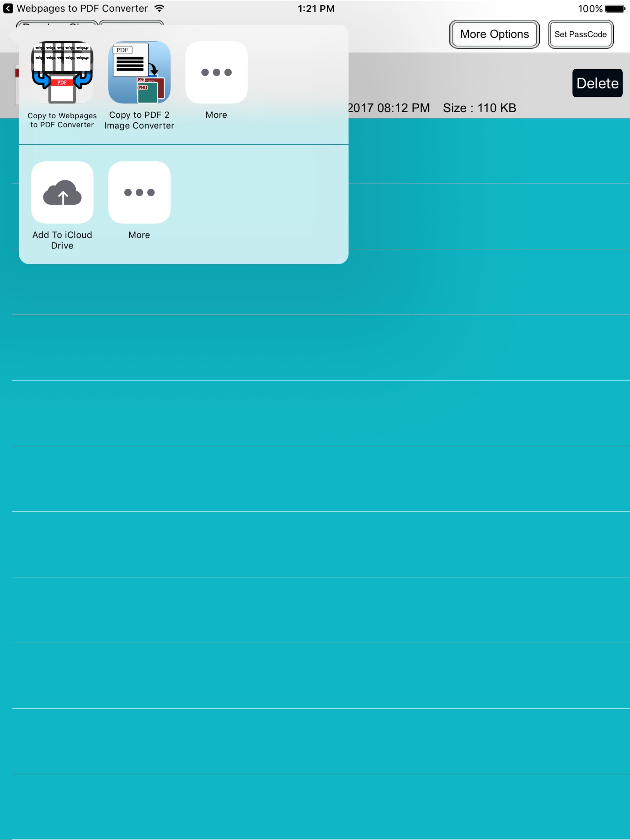Click the 'Size : 110 KB' file info

(x=479, y=108)
